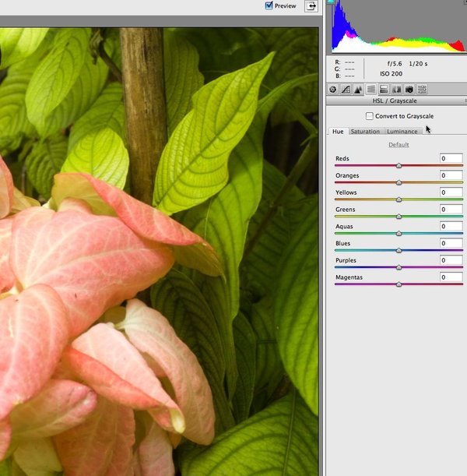This screenshot has height=476, width=467.
Task: Open the Tone Curve panel icon
Action: 346,90
